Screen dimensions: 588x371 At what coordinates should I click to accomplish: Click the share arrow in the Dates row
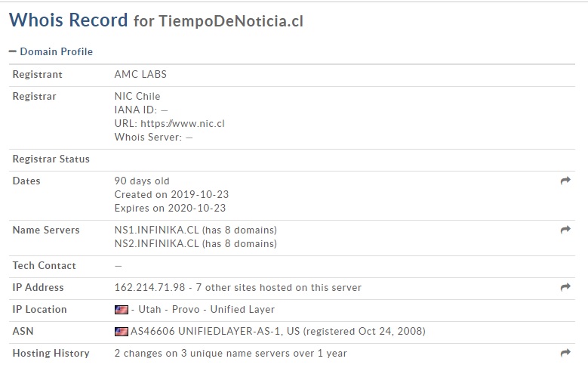565,181
